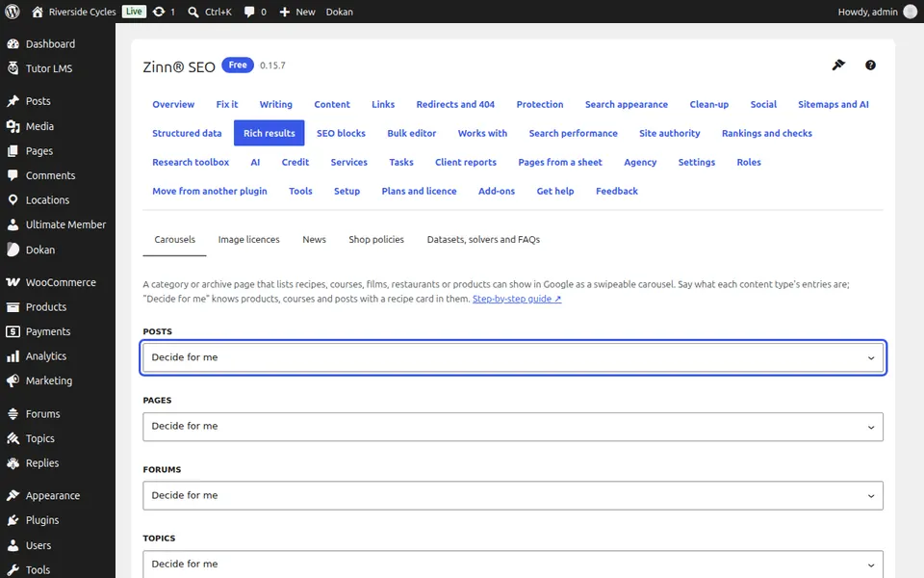
Task: Click the New button in admin bar
Action: (297, 12)
